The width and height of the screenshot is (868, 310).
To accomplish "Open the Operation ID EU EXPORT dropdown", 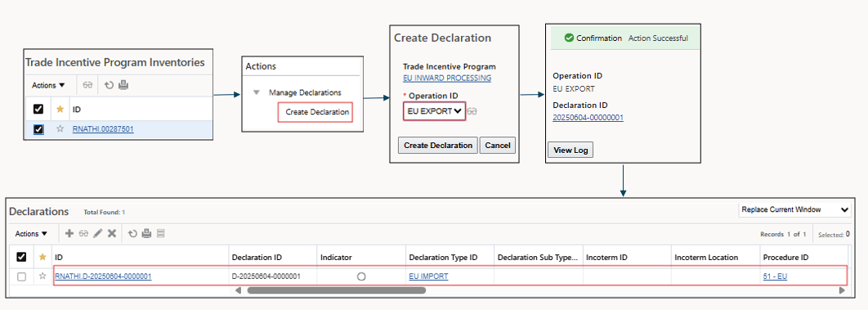I will pyautogui.click(x=435, y=111).
